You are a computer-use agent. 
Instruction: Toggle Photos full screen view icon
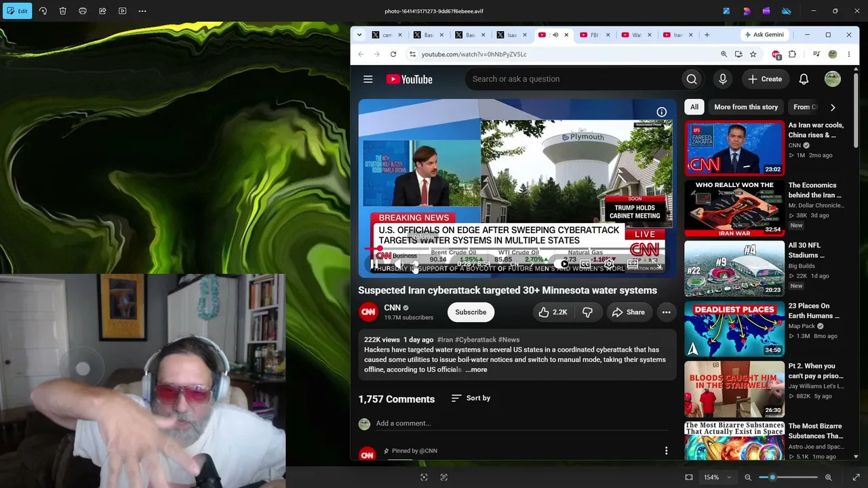856,477
